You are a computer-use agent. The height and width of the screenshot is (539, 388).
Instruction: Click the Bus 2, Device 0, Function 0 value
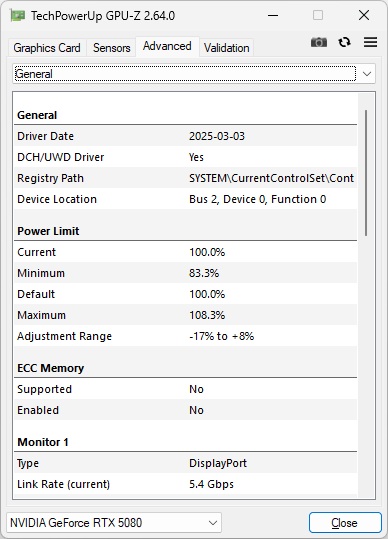pyautogui.click(x=258, y=199)
